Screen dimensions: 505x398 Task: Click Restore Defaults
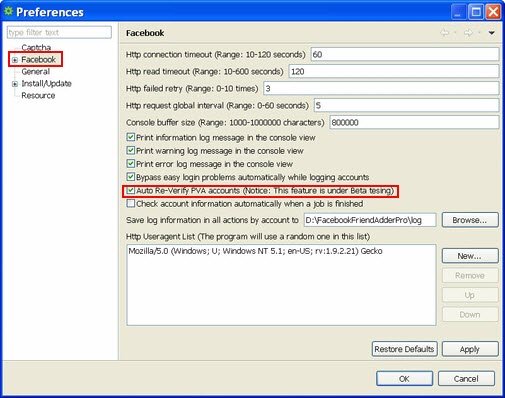click(404, 349)
